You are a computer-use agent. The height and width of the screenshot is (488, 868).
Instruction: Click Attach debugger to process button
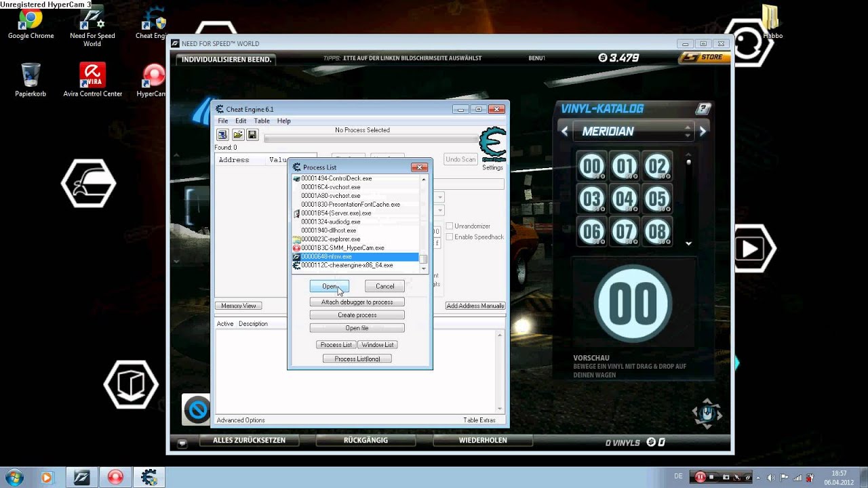click(357, 302)
